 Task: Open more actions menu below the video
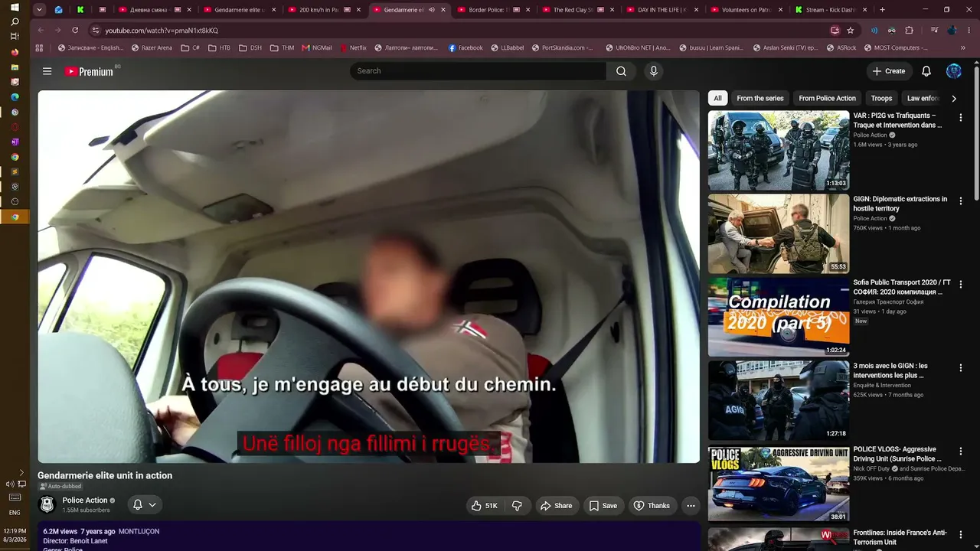691,506
